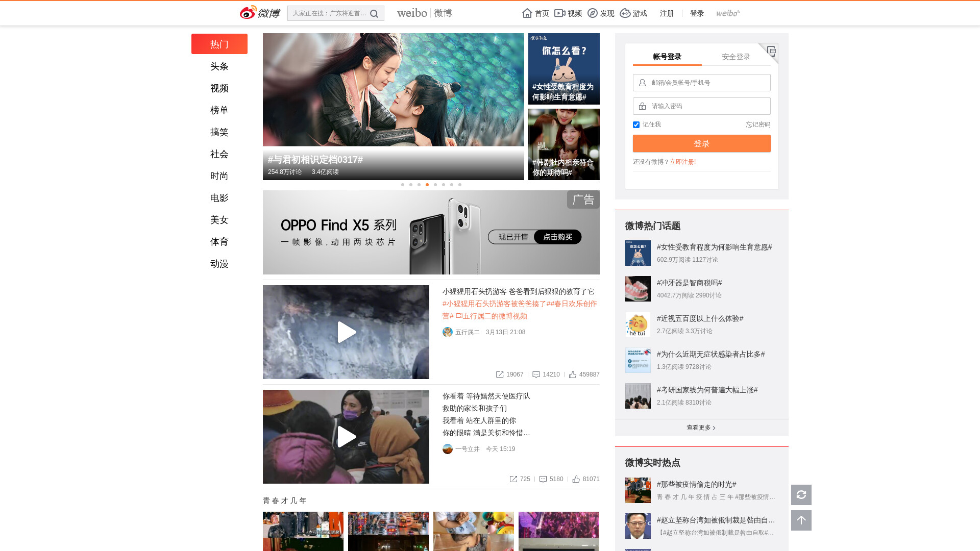980x551 pixels.
Task: Select the 体育 category
Action: click(219, 242)
